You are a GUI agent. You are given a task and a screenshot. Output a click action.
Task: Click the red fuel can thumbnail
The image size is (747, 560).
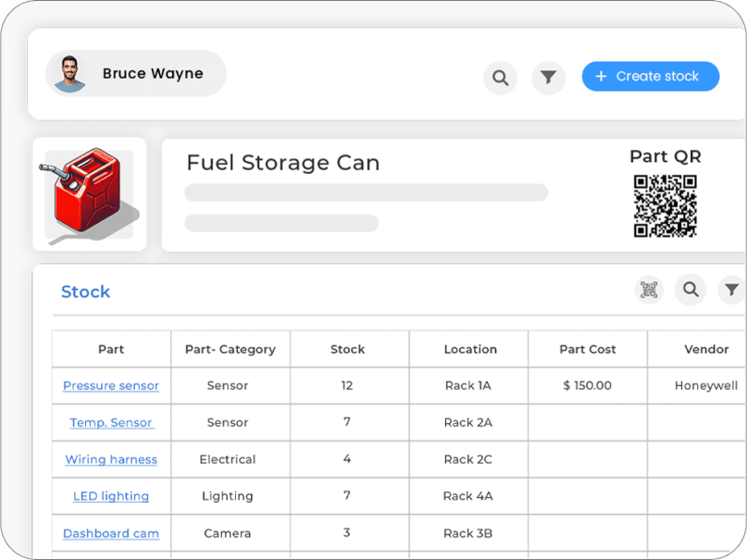point(89,194)
